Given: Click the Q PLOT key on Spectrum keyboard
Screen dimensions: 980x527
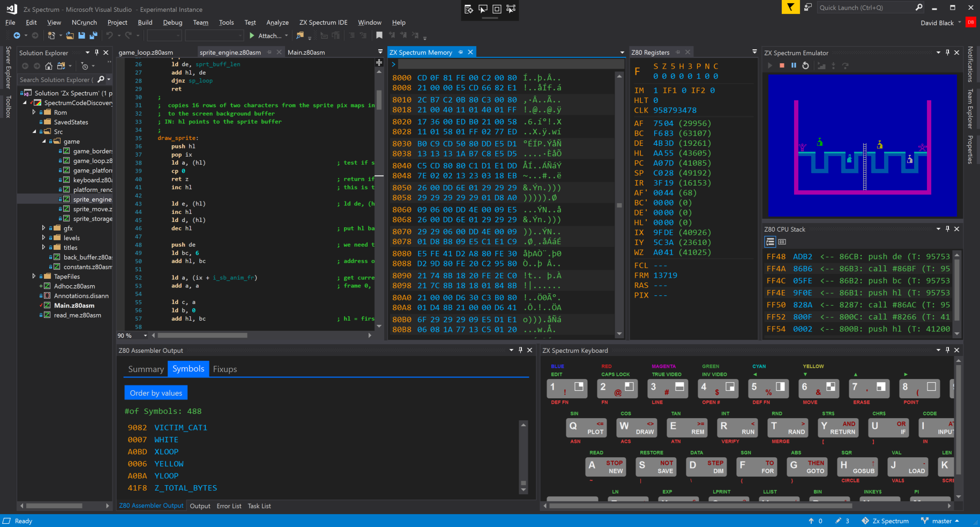Looking at the screenshot, I should (x=587, y=427).
